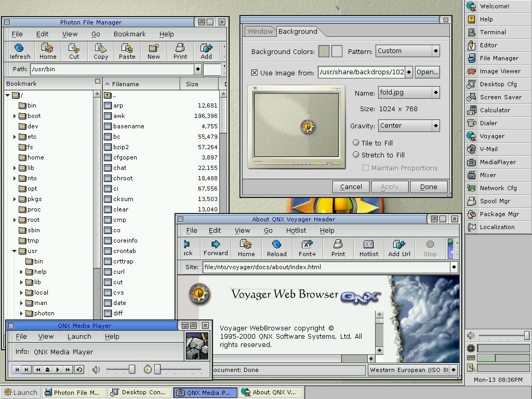
Task: Click Done in Background dialog
Action: coord(429,187)
